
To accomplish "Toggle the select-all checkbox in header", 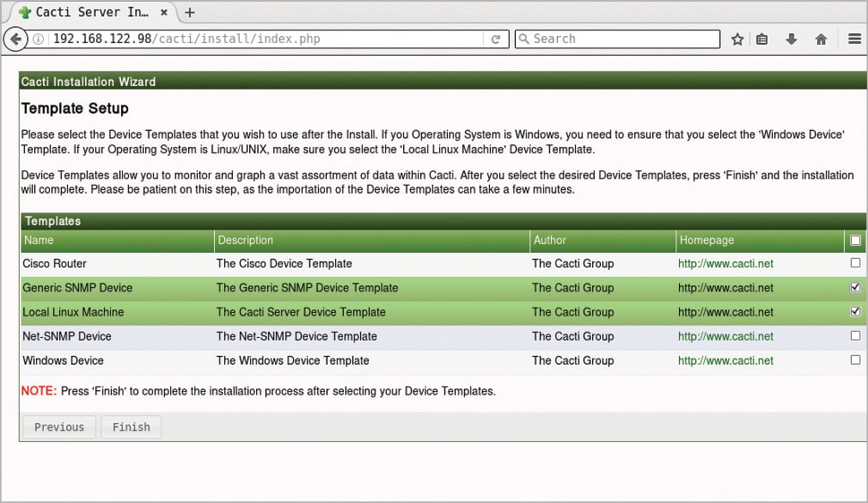I will tap(855, 240).
